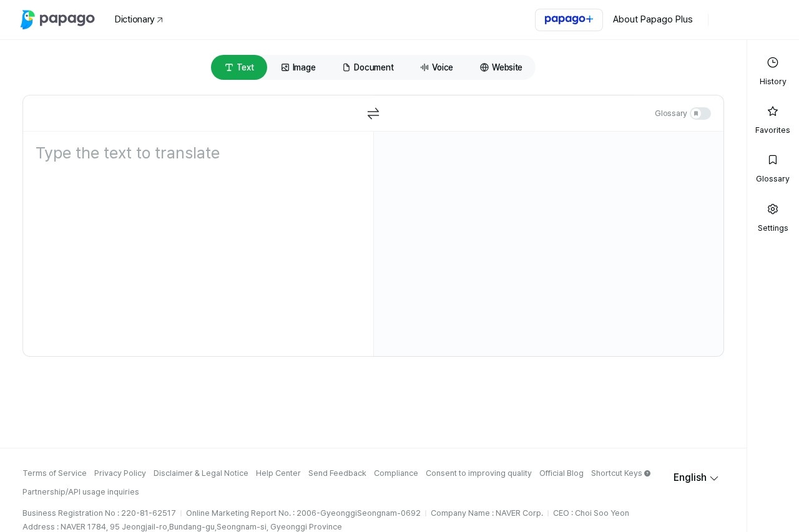Click the Shortcut Keys help icon
Image resolution: width=799 pixels, height=532 pixels.
[x=647, y=473]
